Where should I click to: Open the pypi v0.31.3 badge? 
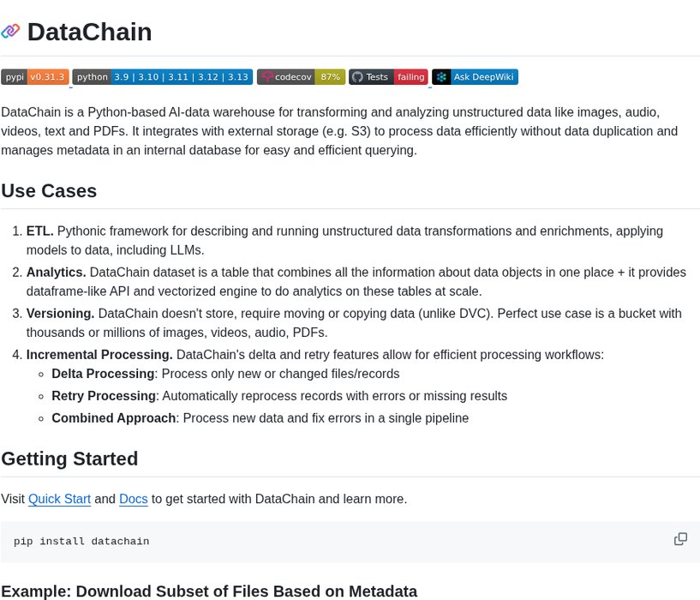[x=34, y=77]
